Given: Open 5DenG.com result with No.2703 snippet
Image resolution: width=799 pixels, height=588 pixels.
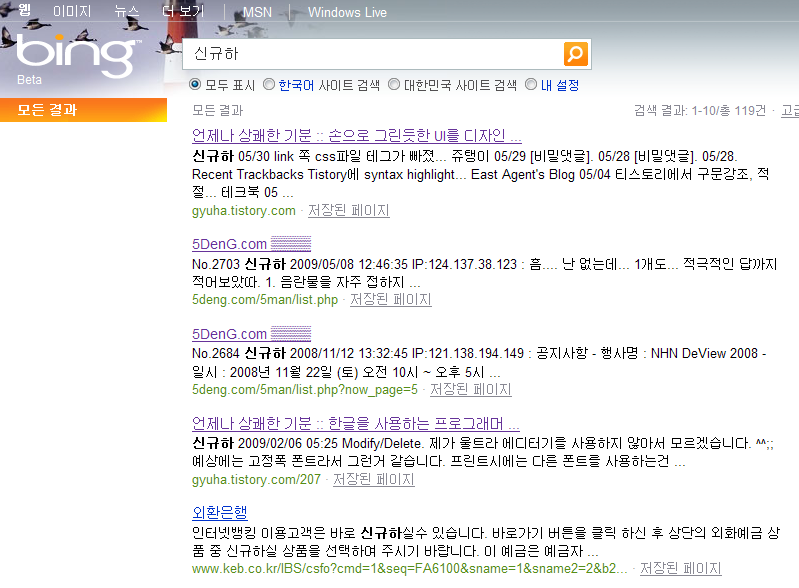Looking at the screenshot, I should [x=251, y=244].
